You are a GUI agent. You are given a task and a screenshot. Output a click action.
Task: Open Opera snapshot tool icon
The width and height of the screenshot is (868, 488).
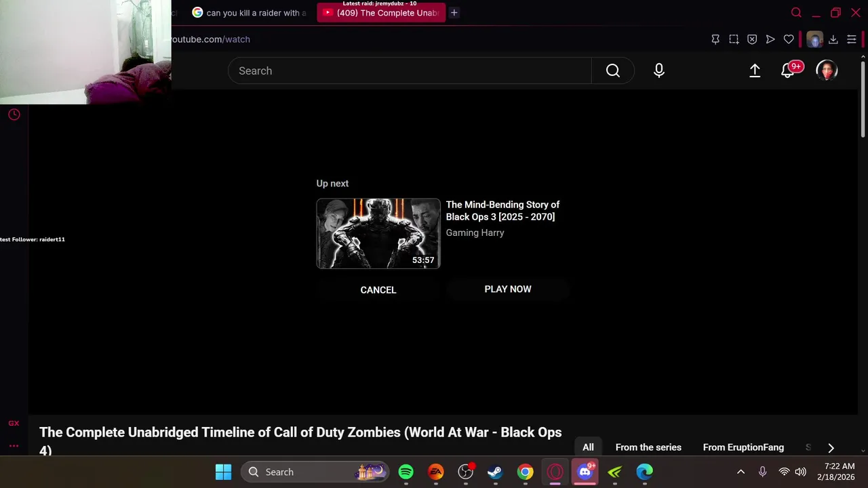pos(734,39)
